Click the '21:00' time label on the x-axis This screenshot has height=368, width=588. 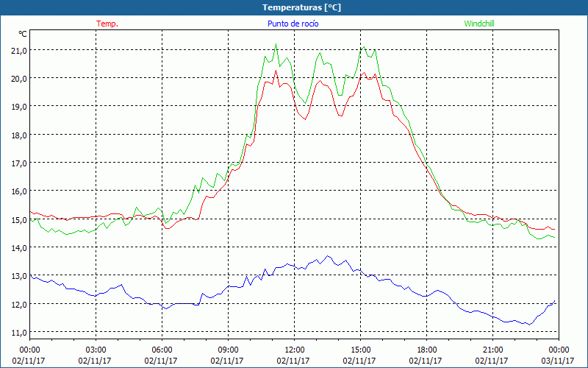coord(492,350)
